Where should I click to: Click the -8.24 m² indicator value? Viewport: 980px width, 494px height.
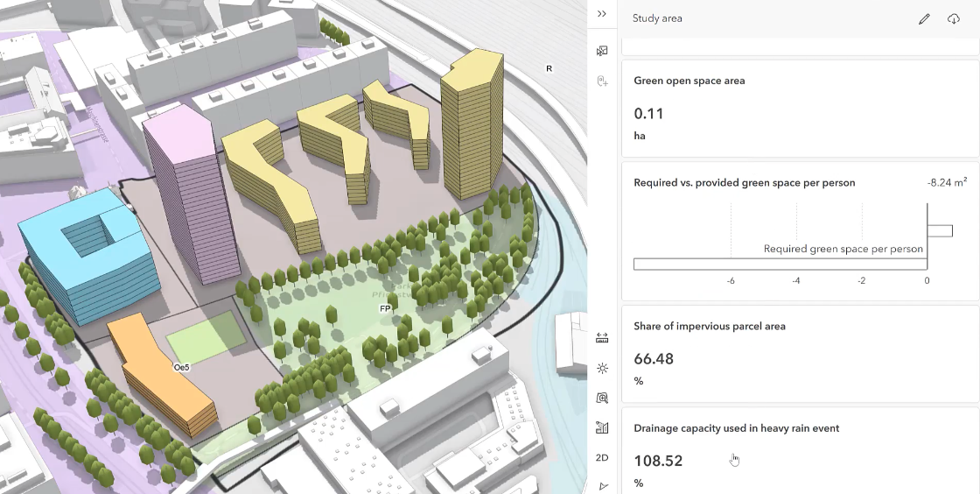coord(948,183)
